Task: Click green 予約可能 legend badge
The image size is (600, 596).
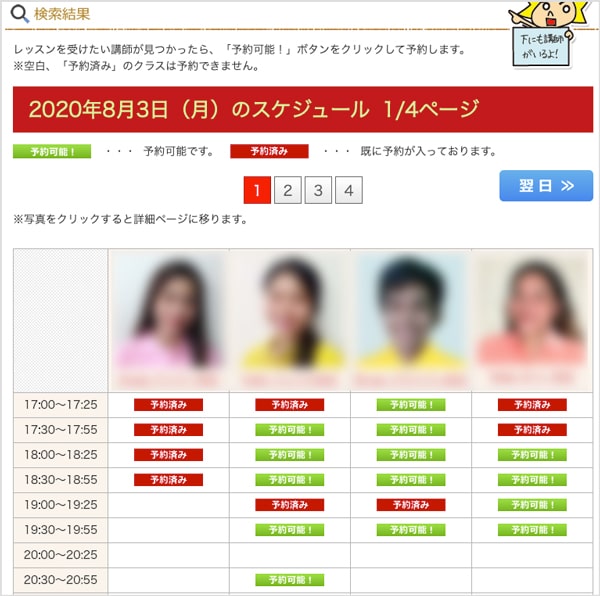Action: tap(52, 152)
